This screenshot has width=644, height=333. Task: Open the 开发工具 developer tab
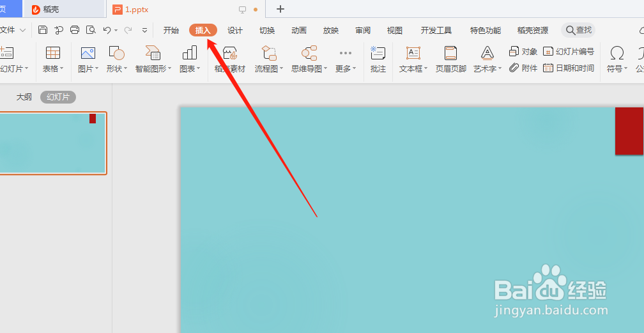(x=436, y=30)
